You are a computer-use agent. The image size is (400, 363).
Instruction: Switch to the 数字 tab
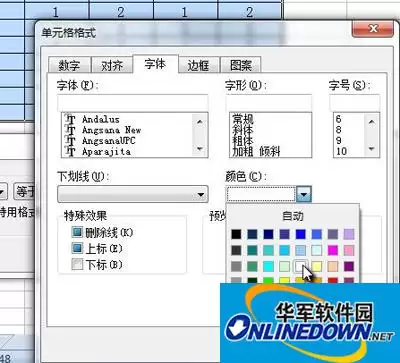(69, 65)
